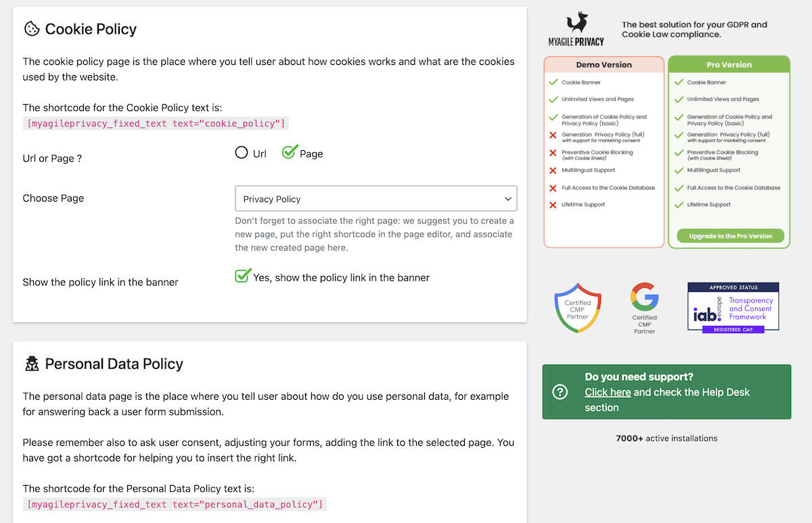Toggle the show policy link in banner checkbox
Image resolution: width=812 pixels, height=523 pixels.
click(x=242, y=276)
